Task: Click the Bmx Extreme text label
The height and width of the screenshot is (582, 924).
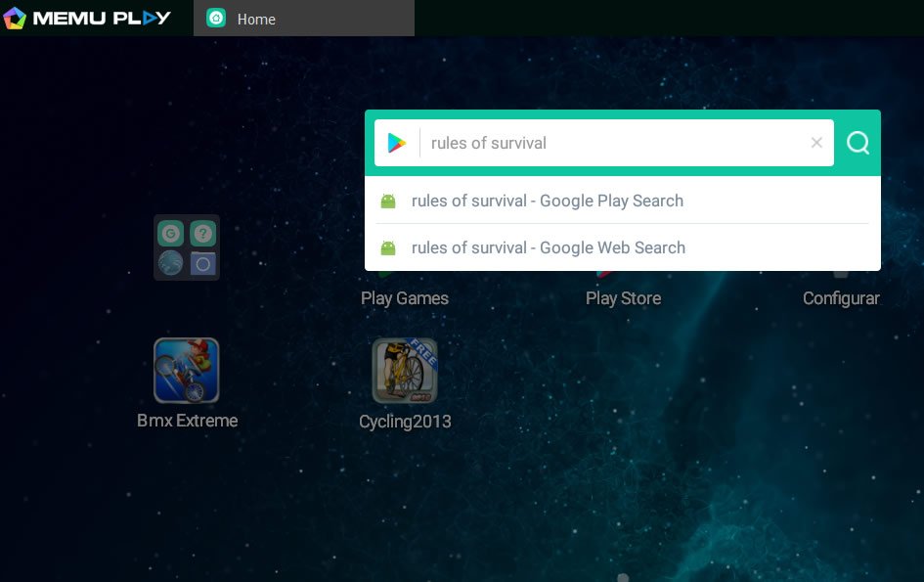Action: point(187,421)
